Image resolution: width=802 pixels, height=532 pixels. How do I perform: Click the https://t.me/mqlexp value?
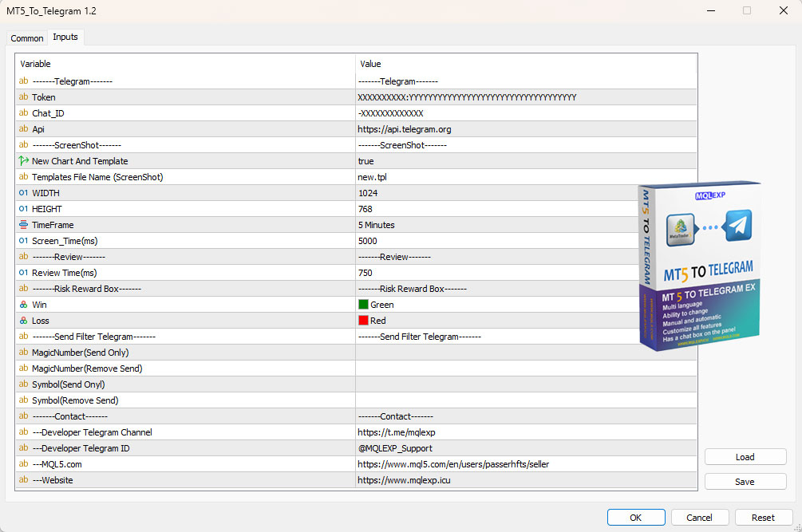click(397, 432)
